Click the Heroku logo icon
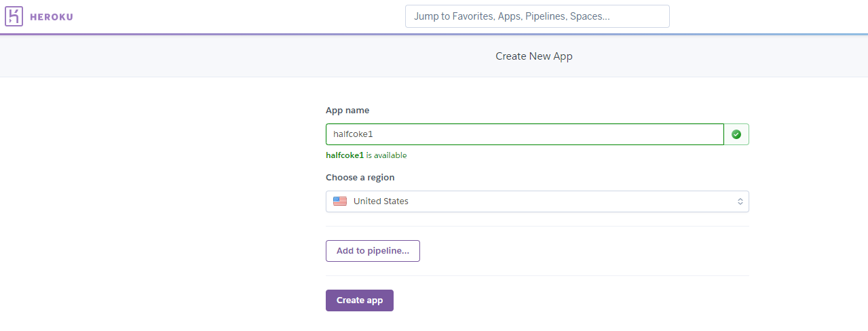Screen dimensions: 868x331 click(14, 16)
